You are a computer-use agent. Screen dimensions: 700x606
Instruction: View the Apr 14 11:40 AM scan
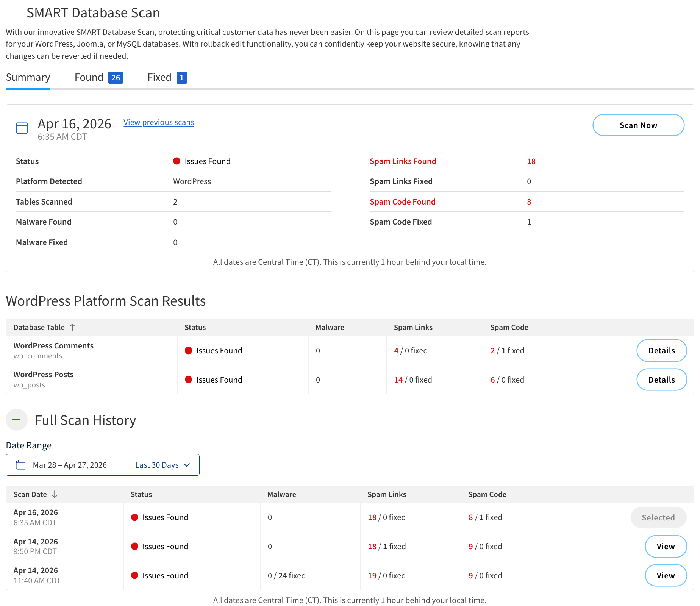[x=666, y=575]
